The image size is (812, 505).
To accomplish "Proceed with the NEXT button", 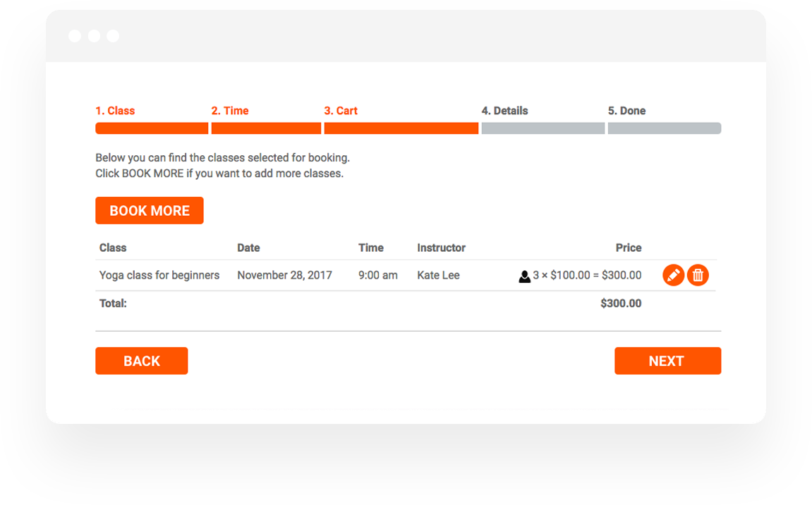I will 667,360.
